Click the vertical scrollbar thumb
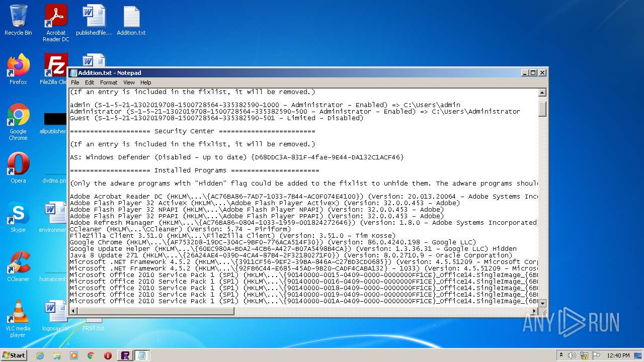 coord(542,109)
